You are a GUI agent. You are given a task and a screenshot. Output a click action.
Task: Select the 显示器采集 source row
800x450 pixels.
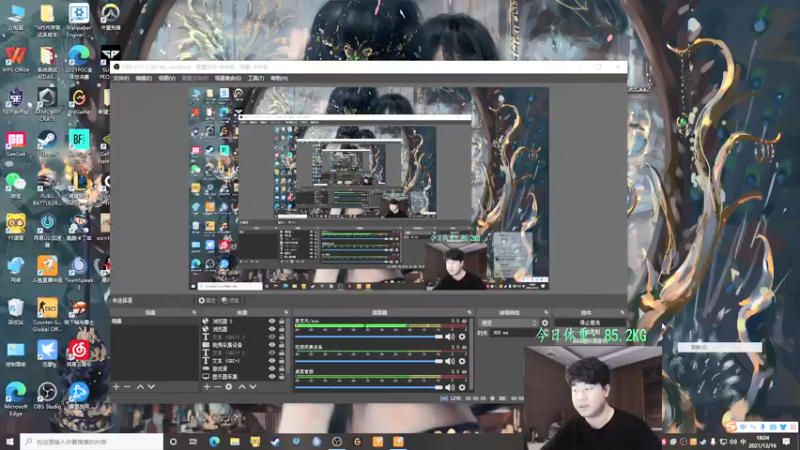[244, 377]
